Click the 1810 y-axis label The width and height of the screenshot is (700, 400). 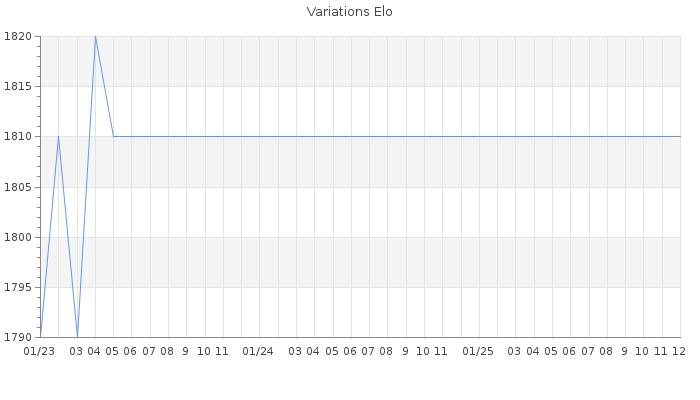point(18,137)
